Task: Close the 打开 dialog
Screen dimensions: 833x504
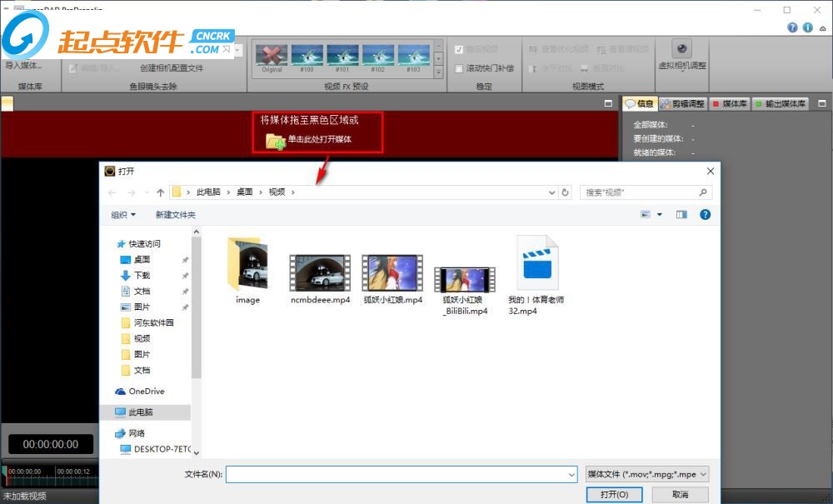Action: [x=711, y=171]
